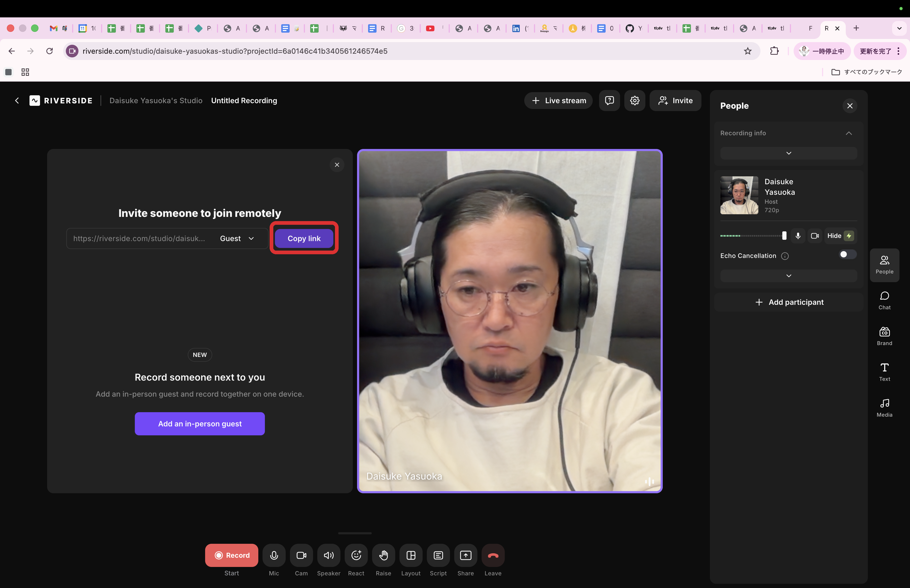This screenshot has height=588, width=910.
Task: Click the profile button labeled 一時停止中
Action: 822,51
